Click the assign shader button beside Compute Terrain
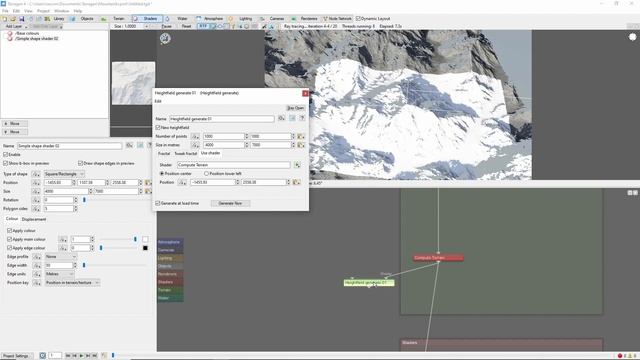Viewport: 640px width, 360px height. [x=297, y=165]
